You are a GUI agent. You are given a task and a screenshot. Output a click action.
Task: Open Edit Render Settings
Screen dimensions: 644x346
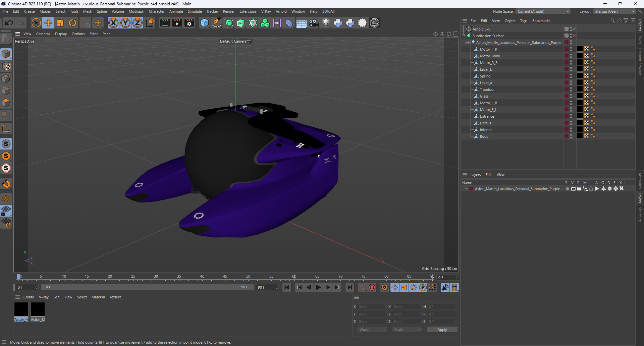point(189,23)
